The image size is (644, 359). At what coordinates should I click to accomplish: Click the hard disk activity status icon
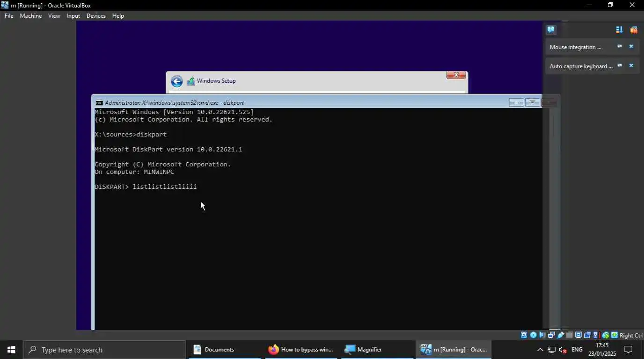pyautogui.click(x=524, y=335)
